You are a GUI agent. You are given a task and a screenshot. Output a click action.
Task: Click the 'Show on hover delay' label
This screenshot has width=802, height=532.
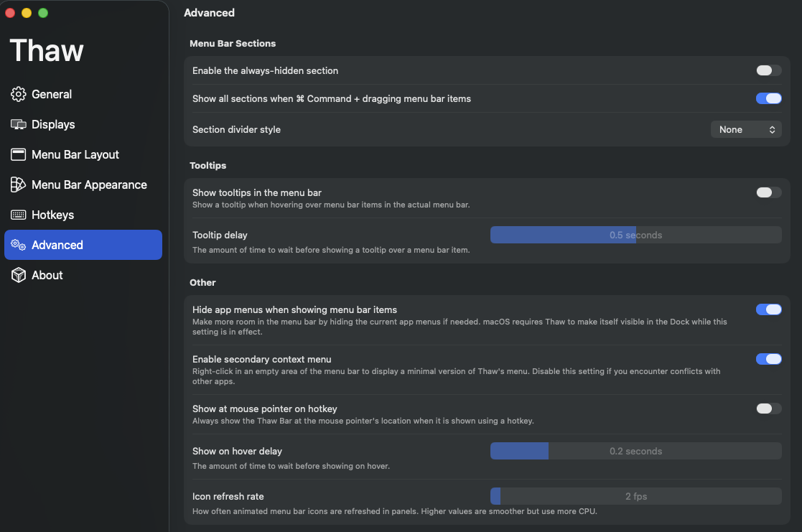point(238,451)
